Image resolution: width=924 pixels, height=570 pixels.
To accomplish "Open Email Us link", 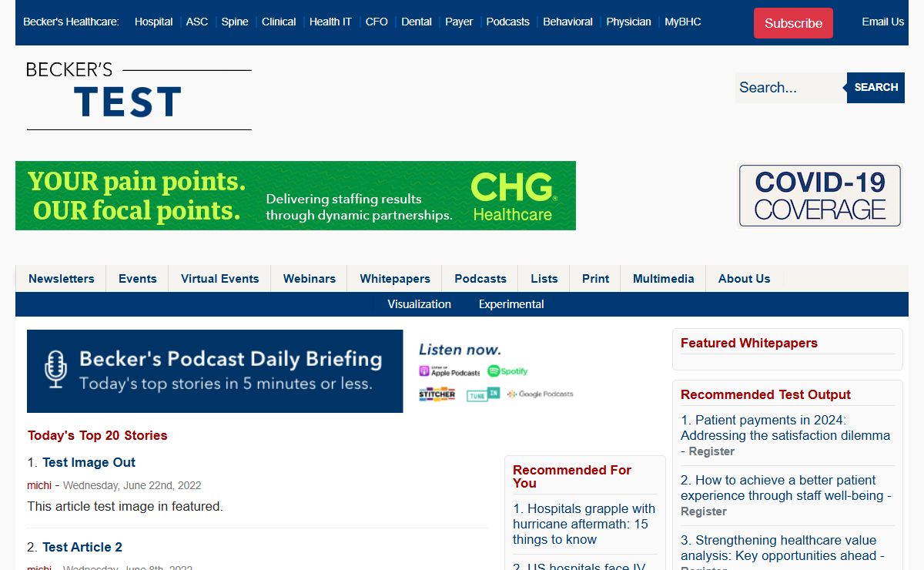I will [x=882, y=22].
